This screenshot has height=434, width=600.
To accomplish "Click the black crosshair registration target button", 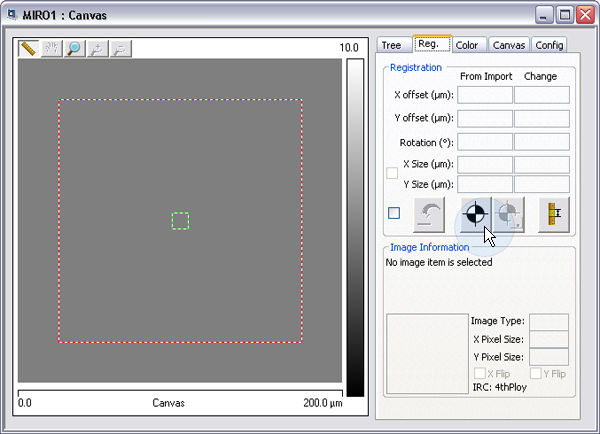I will pyautogui.click(x=476, y=215).
